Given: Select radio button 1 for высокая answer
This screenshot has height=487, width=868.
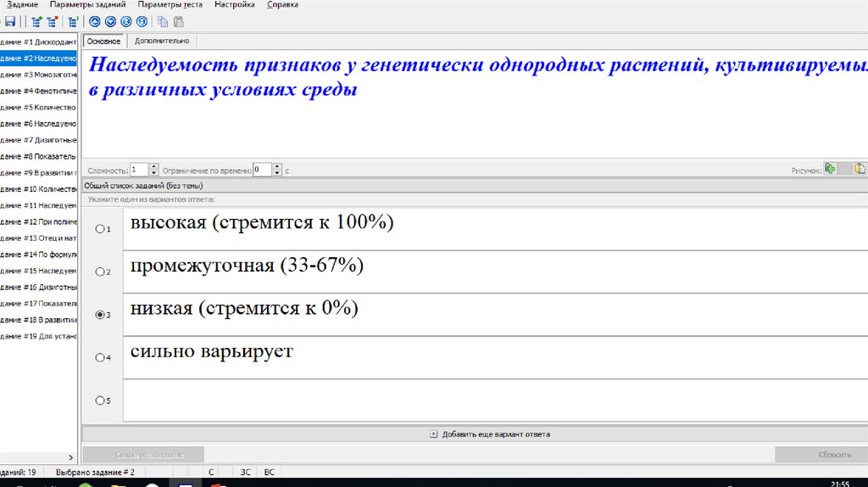Looking at the screenshot, I should (x=100, y=229).
